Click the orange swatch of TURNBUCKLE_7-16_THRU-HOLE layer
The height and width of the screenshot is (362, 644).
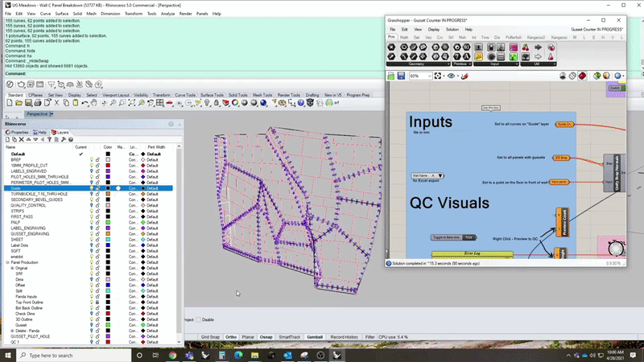[108, 194]
